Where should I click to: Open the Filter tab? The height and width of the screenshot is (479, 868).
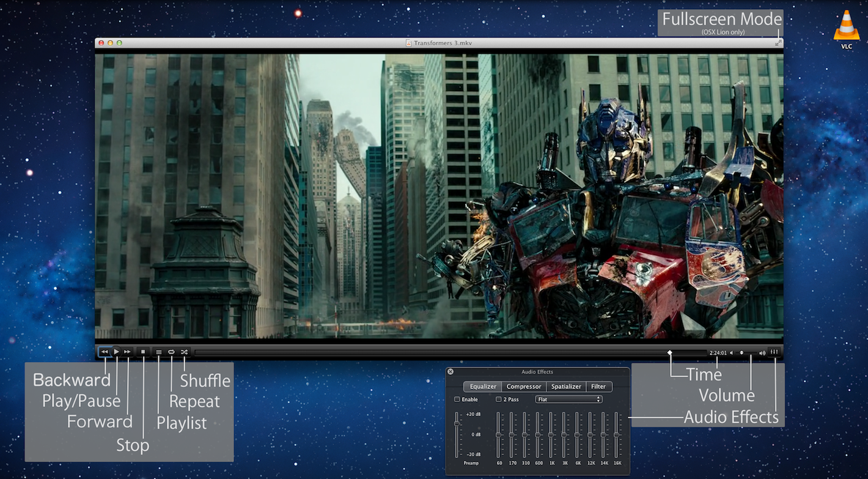598,387
